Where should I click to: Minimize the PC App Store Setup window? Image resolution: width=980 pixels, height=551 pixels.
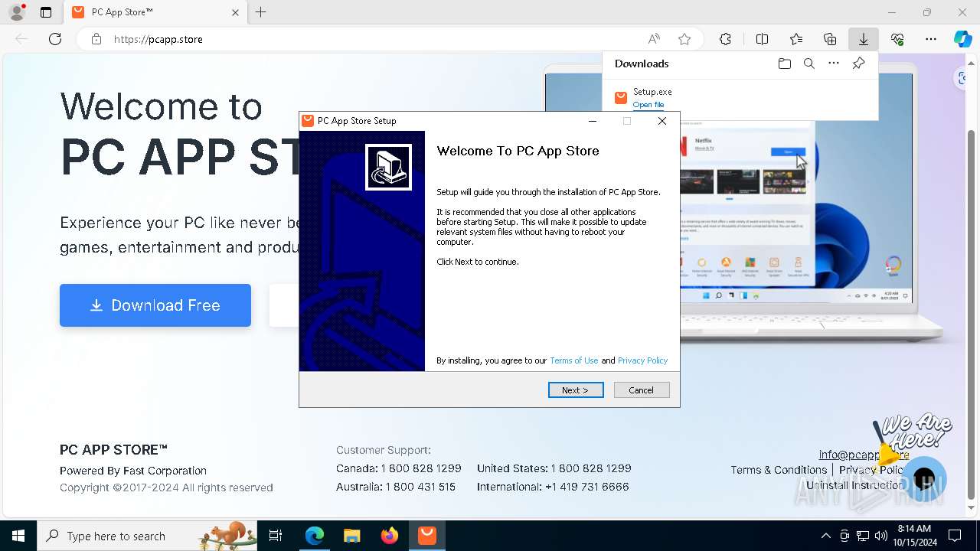click(x=593, y=121)
